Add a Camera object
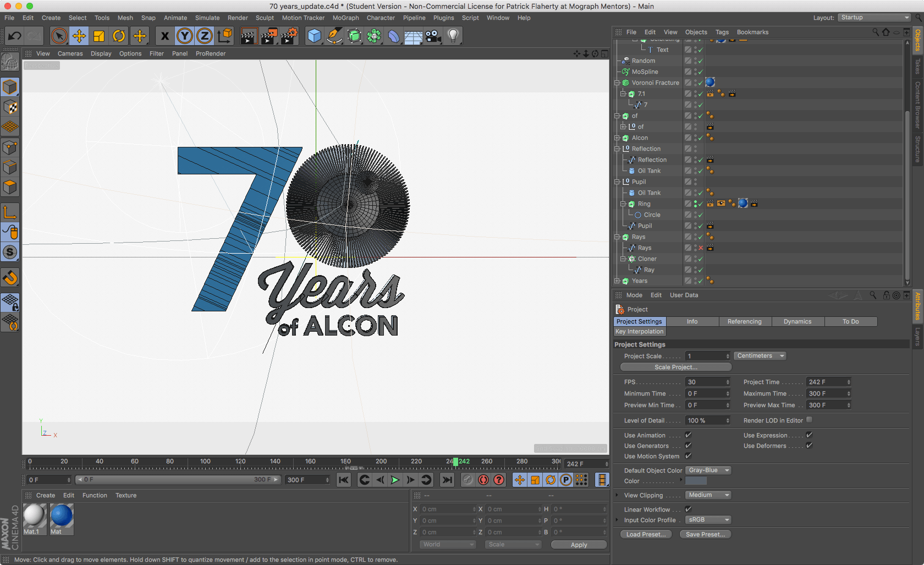The image size is (924, 565). [x=433, y=36]
